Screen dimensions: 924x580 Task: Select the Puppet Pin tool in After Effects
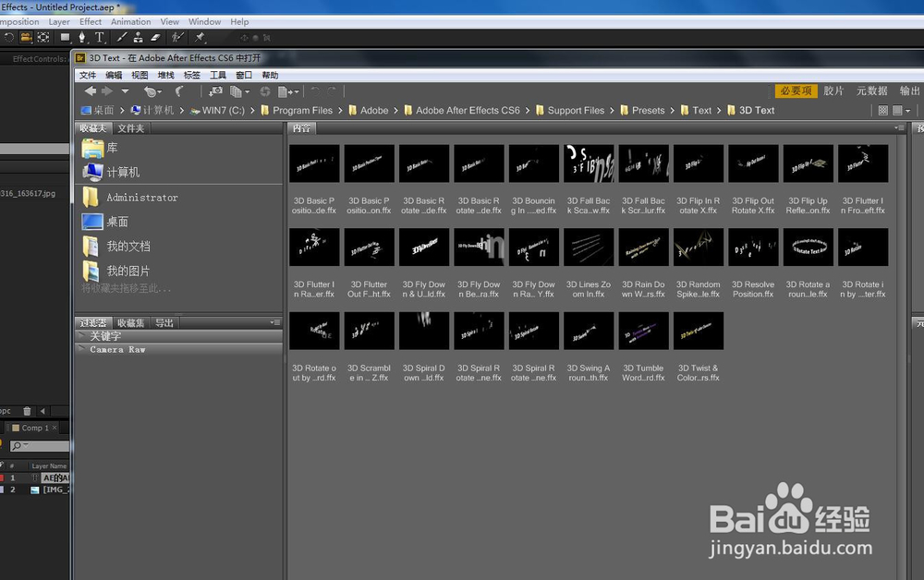tap(200, 38)
